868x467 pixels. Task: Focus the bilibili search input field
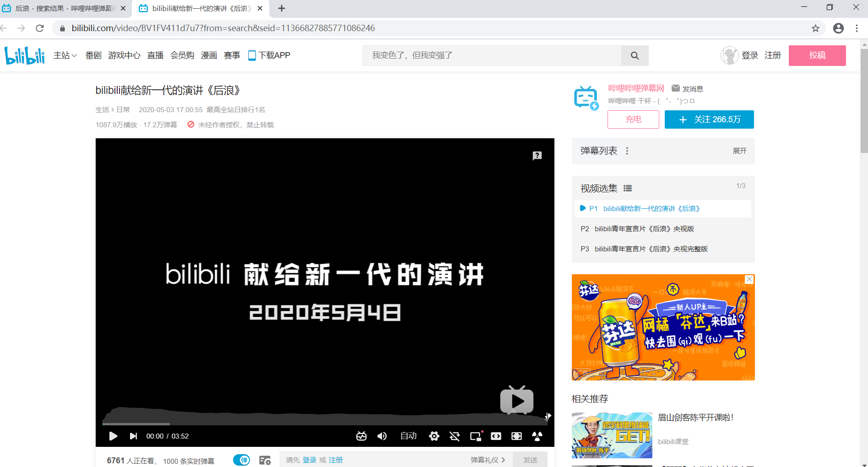(492, 55)
